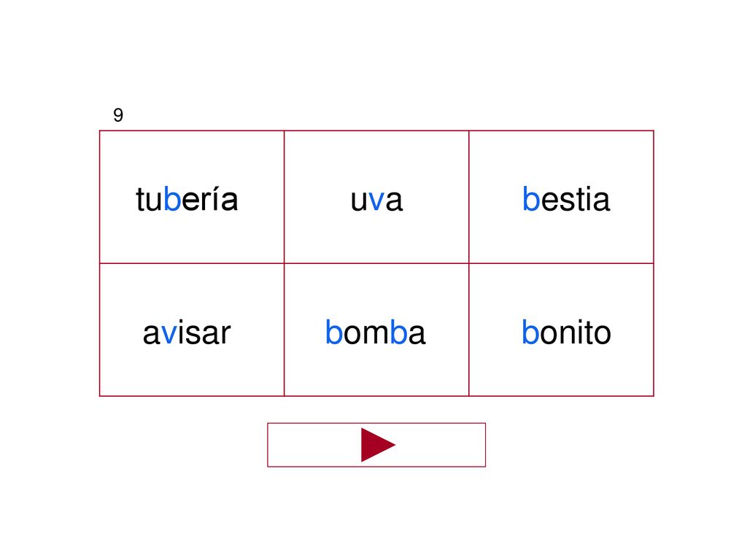
Task: Click the letter n in bonito
Action: pos(566,334)
